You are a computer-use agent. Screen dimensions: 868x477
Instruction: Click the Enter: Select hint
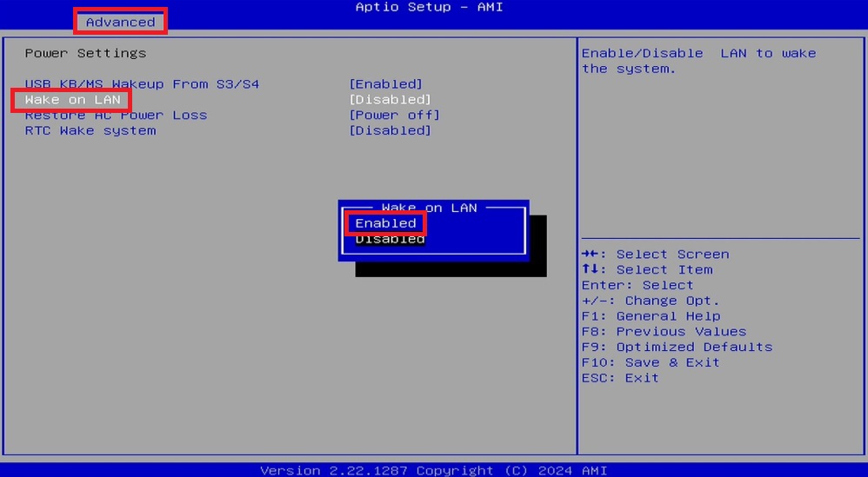638,285
